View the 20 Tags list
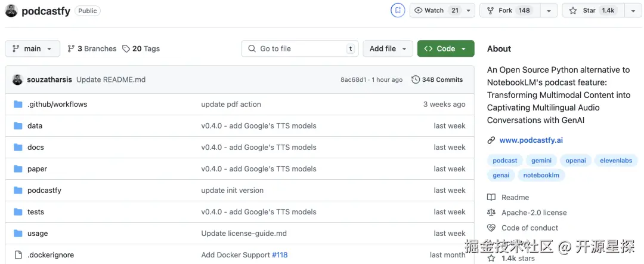 (x=141, y=49)
